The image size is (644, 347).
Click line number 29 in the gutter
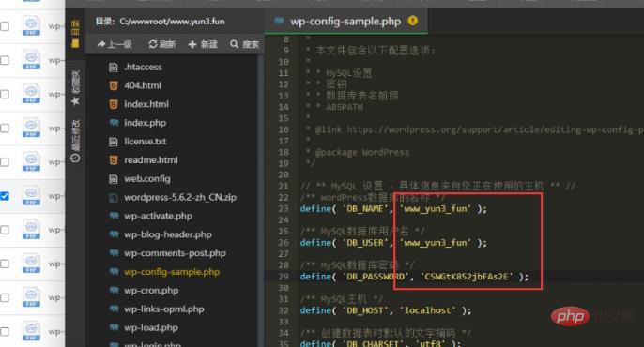(284, 277)
